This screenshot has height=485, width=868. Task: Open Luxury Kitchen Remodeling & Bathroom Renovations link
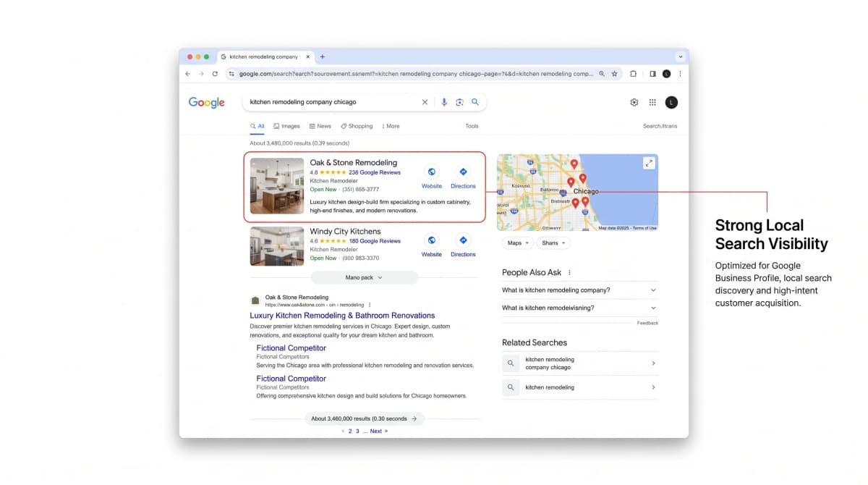pos(342,316)
